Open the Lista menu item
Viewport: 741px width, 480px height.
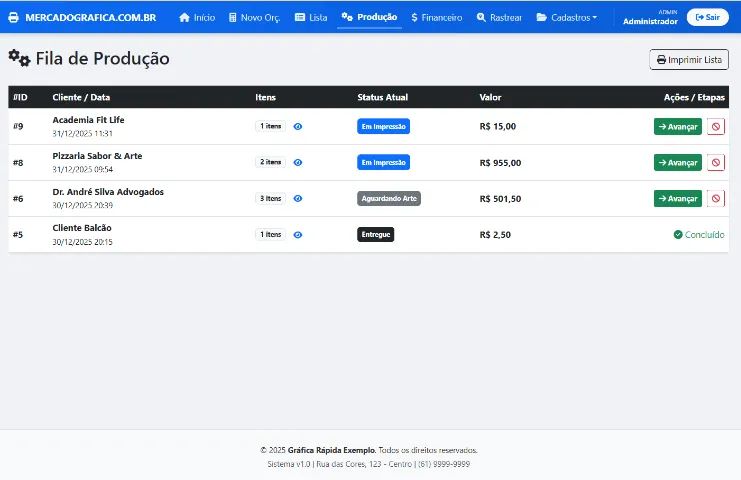pos(311,17)
